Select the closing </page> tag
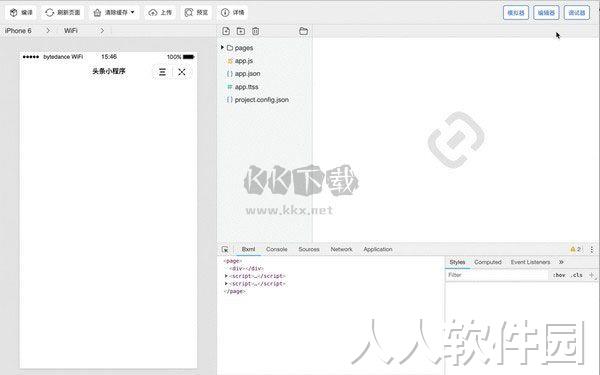The height and width of the screenshot is (375, 600). (234, 292)
